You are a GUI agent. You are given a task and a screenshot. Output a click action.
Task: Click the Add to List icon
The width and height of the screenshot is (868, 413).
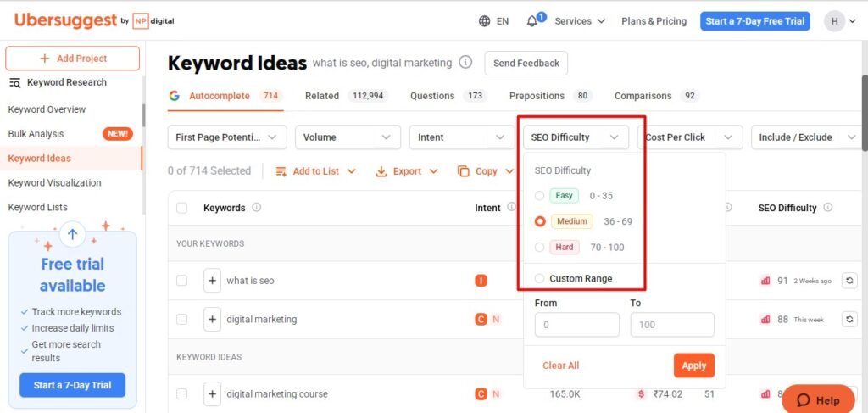[x=281, y=171]
